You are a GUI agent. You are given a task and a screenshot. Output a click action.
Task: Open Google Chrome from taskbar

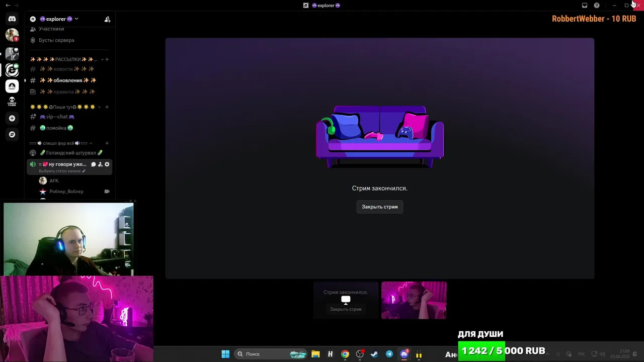point(345,354)
